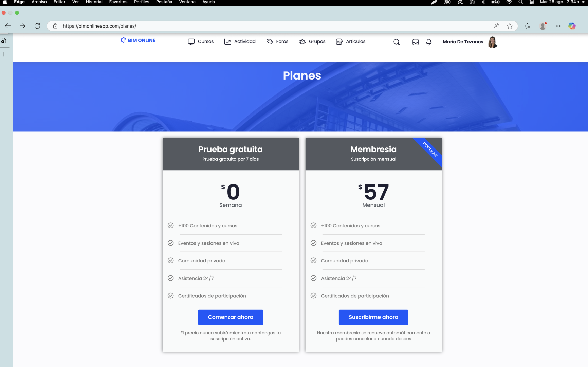
Task: Open the notifications bell icon
Action: [x=429, y=42]
